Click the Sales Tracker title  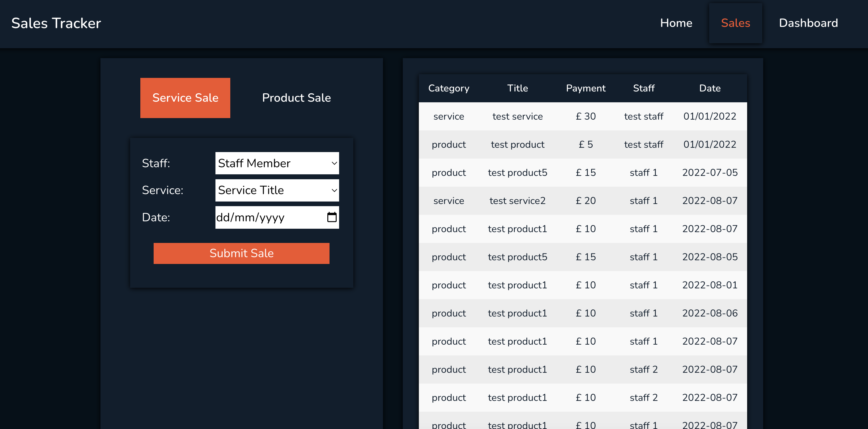[x=56, y=23]
